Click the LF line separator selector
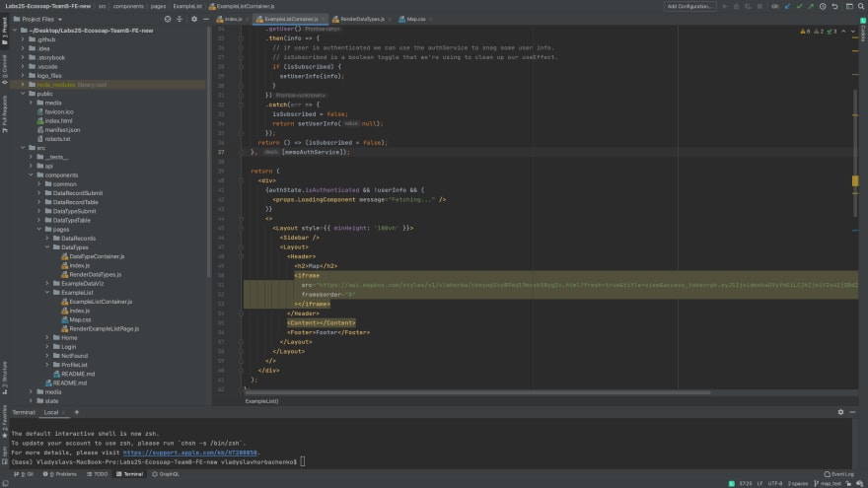This screenshot has width=868, height=488. pos(760,484)
